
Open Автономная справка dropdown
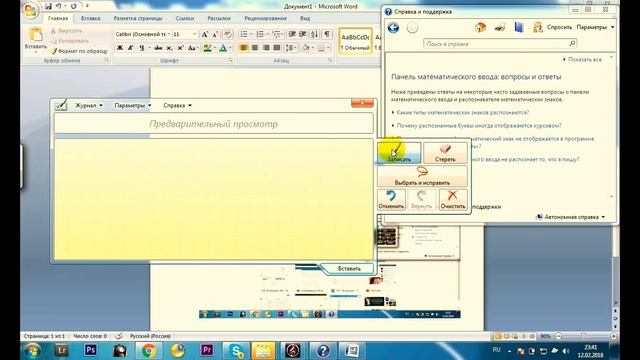571,217
